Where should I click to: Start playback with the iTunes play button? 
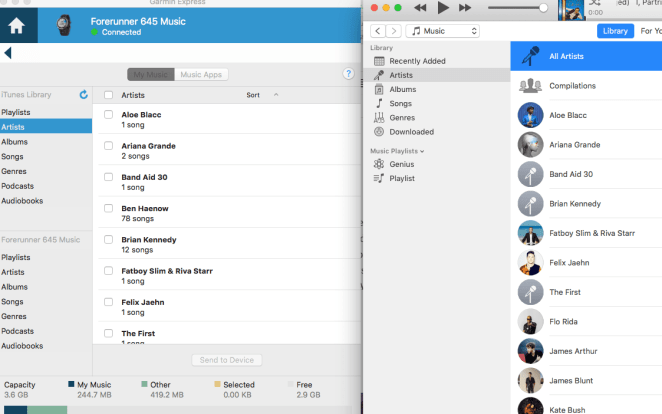442,8
